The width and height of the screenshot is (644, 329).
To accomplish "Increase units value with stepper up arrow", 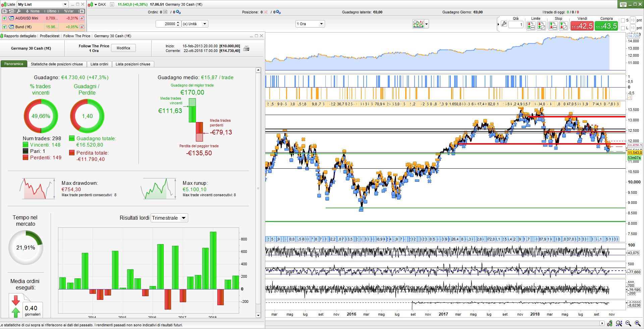I will [178, 22].
